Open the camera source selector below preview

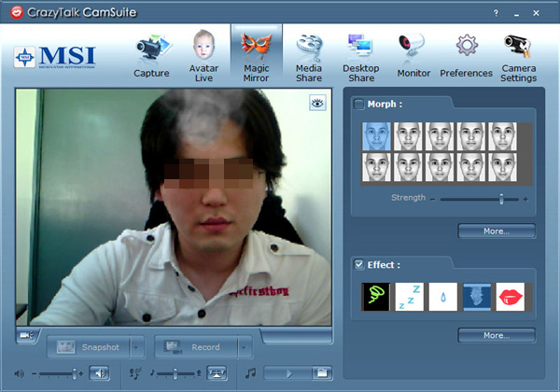pyautogui.click(x=28, y=334)
